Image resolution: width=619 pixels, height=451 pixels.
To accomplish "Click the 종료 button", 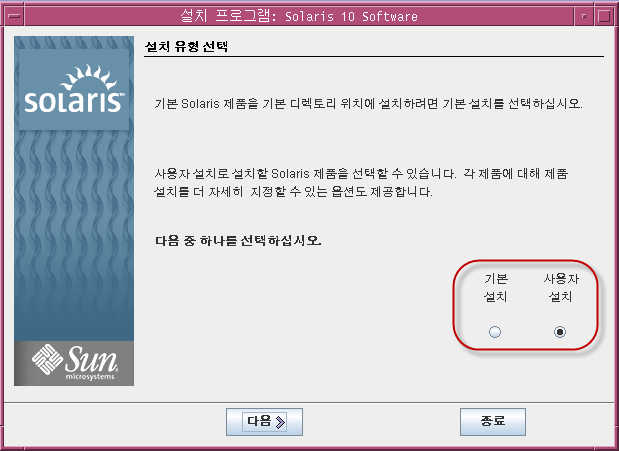I will tap(493, 422).
